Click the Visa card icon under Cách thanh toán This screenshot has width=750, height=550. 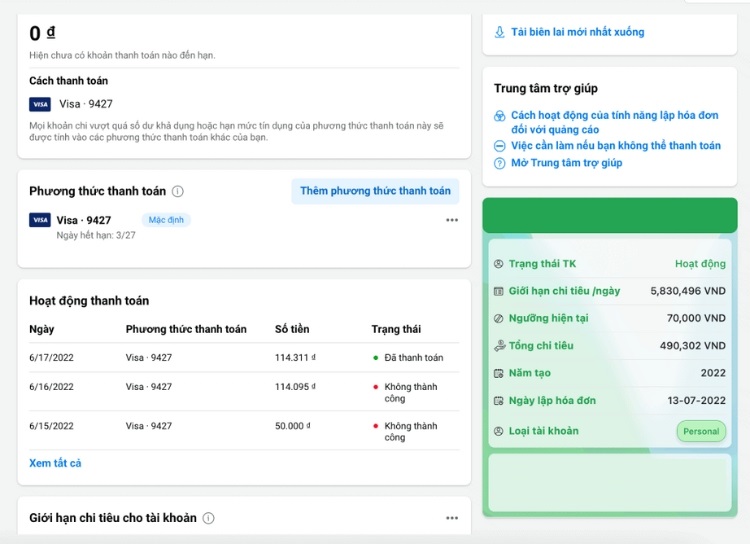click(x=40, y=104)
